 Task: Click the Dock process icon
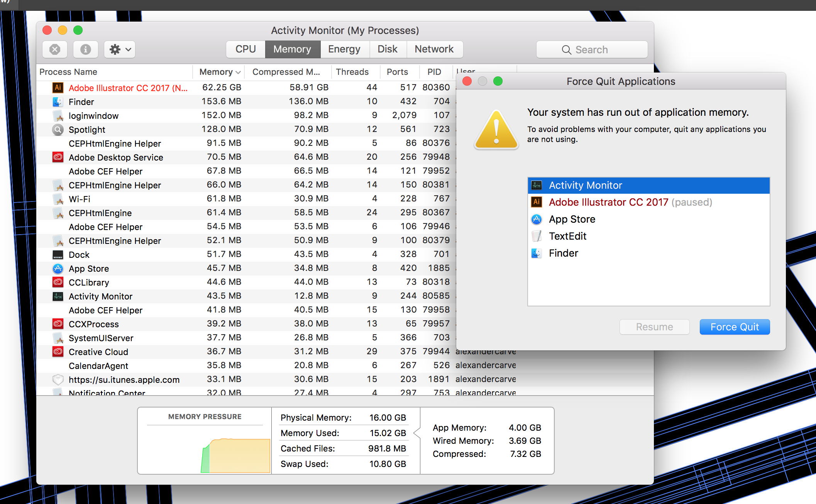click(x=58, y=254)
